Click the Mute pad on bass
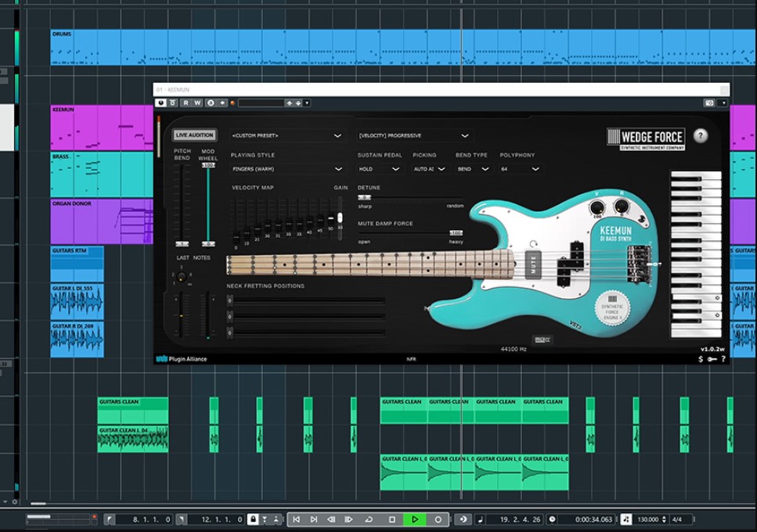 click(533, 264)
